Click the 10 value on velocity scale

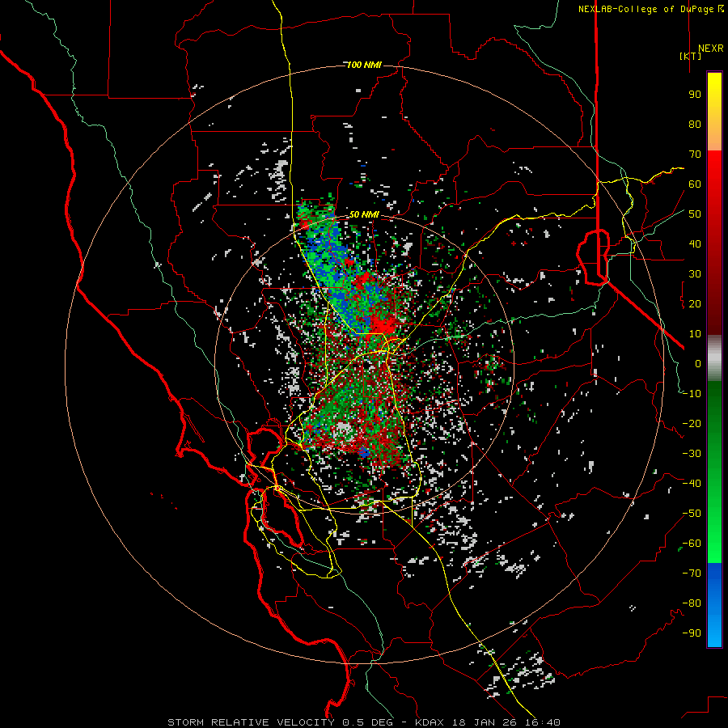(695, 334)
